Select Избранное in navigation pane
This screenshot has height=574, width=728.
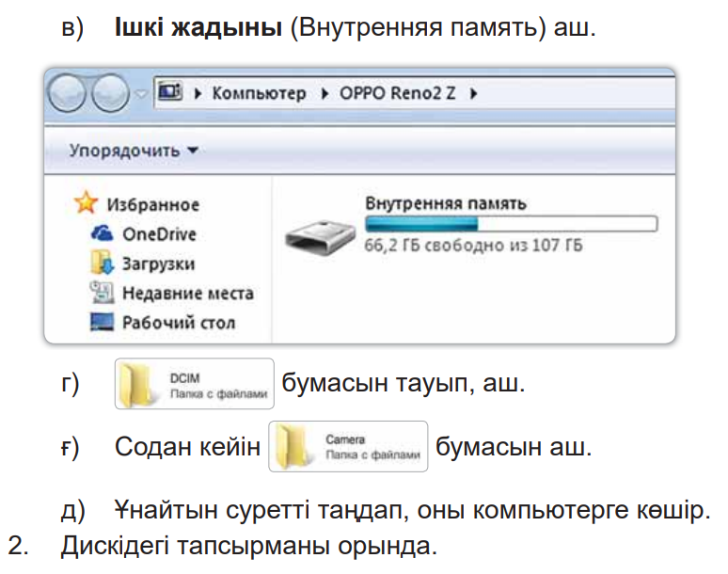153,205
